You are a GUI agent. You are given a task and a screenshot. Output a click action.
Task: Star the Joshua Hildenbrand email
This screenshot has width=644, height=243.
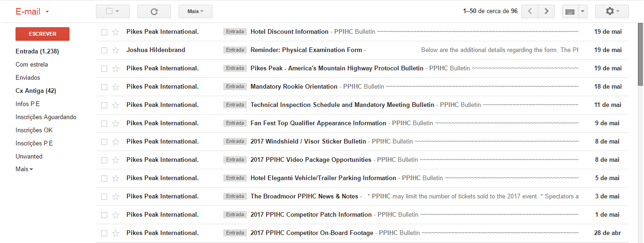tap(116, 50)
